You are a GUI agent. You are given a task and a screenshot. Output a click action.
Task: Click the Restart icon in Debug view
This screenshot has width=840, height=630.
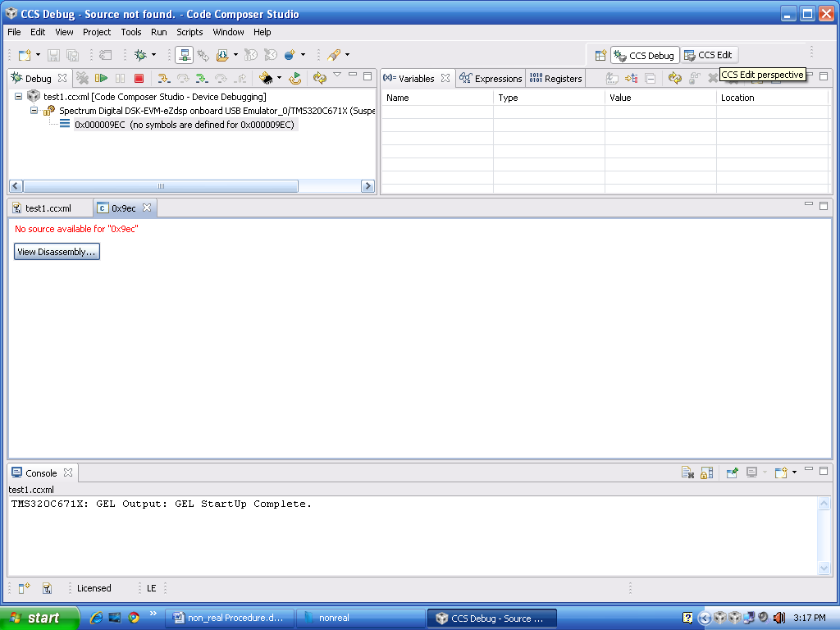tap(295, 78)
